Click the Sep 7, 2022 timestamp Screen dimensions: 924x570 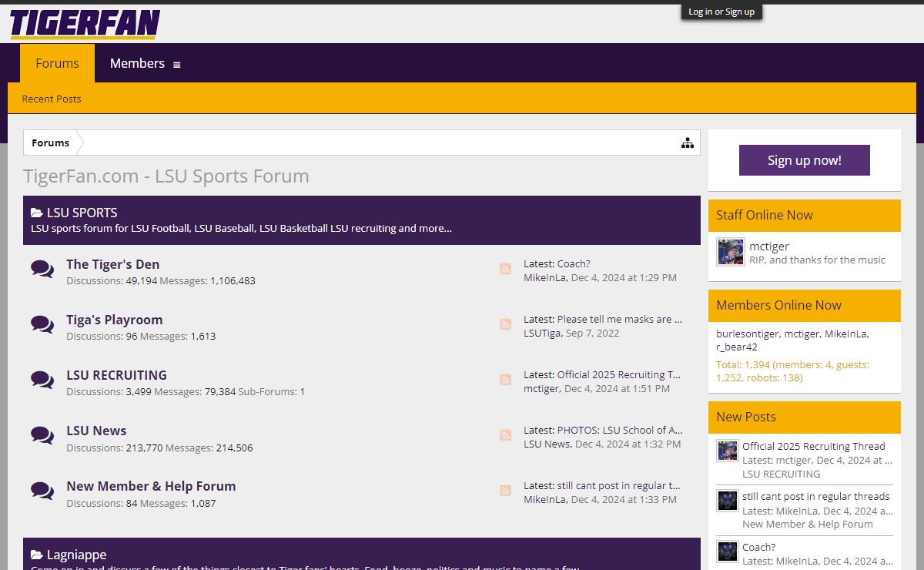click(x=592, y=333)
